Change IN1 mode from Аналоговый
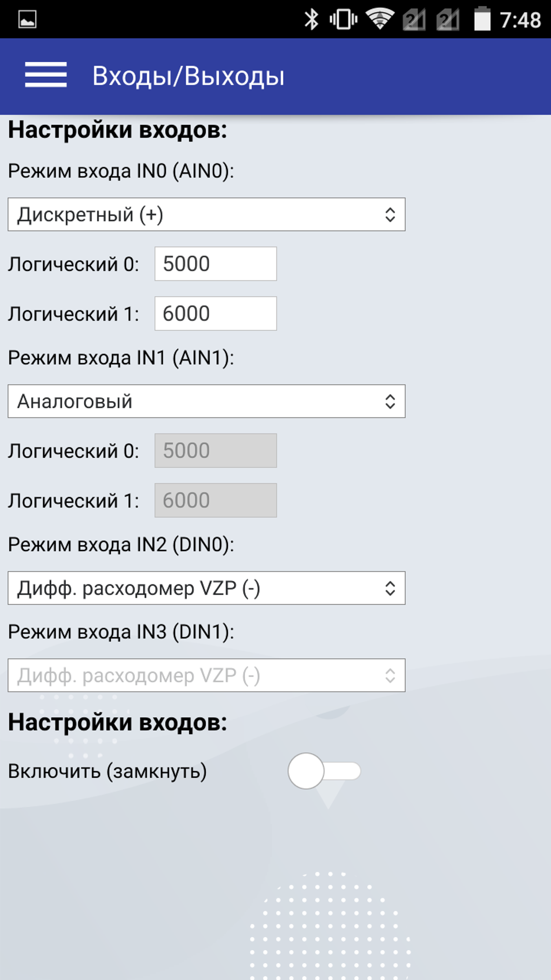Image resolution: width=551 pixels, height=980 pixels. tap(205, 401)
